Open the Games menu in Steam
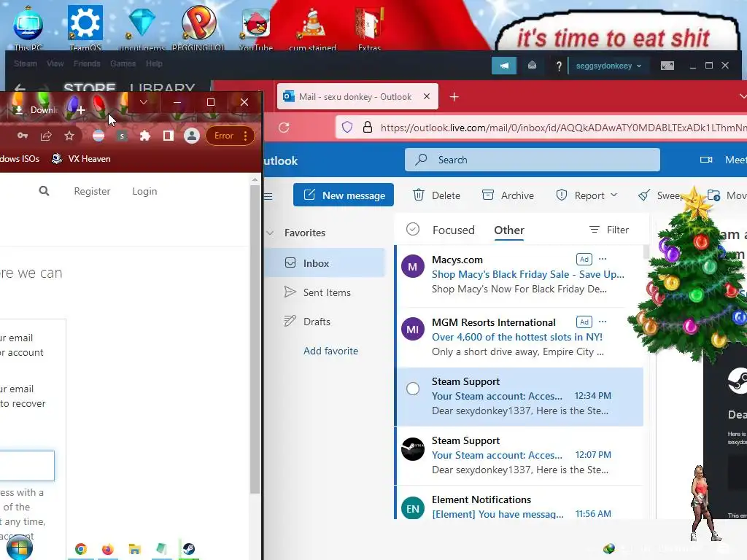The width and height of the screenshot is (747, 560). [123, 63]
